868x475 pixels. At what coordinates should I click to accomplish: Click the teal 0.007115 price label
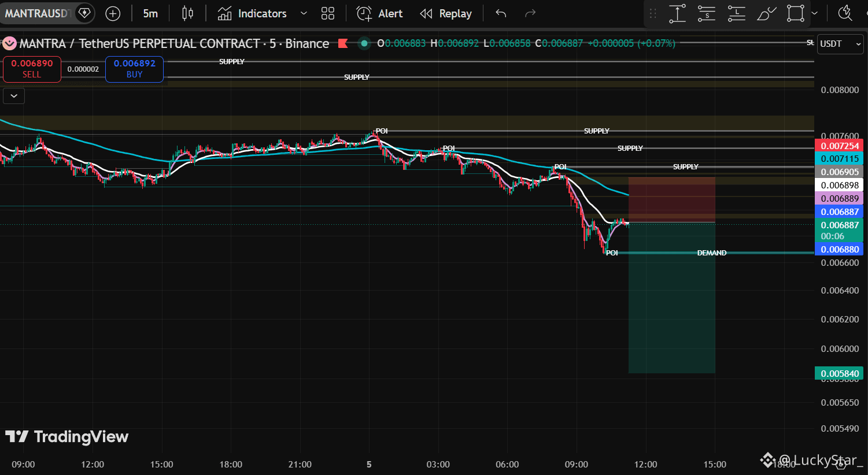(839, 159)
